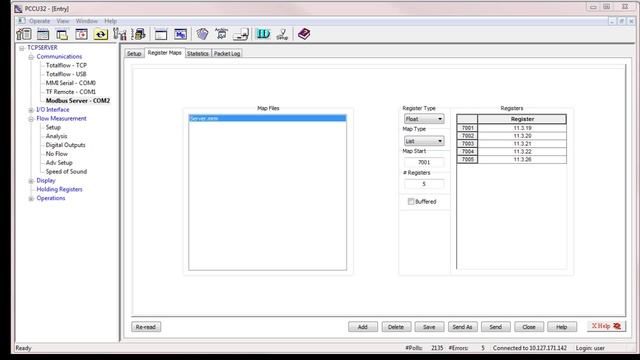Click the Add button
Viewport: 640px width, 360px height.
tap(362, 327)
